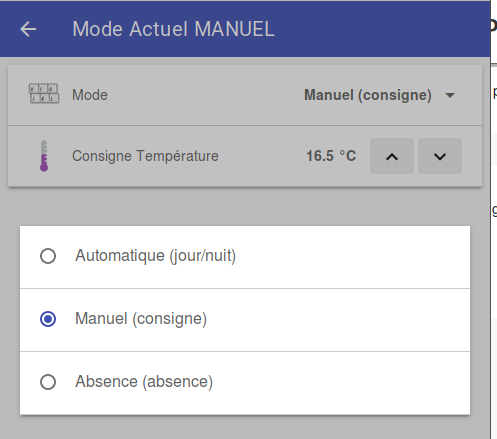Click the Consigne Température label
The image size is (497, 439).
coord(145,156)
